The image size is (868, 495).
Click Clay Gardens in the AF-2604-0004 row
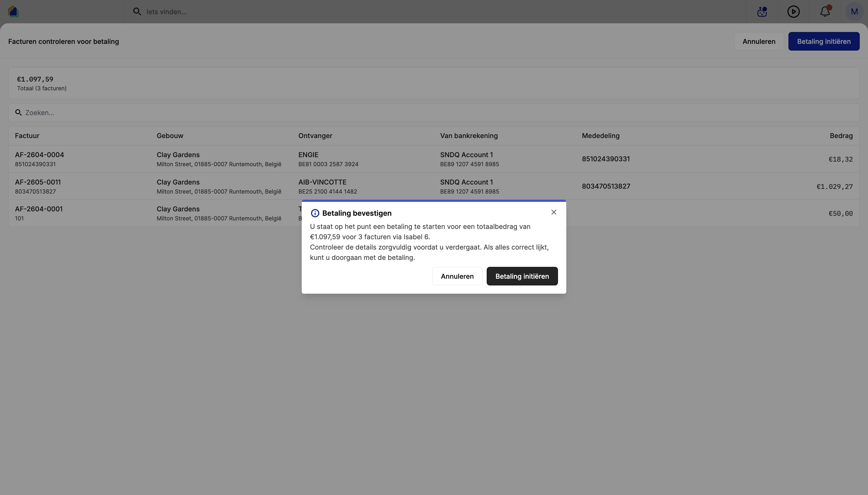(178, 155)
